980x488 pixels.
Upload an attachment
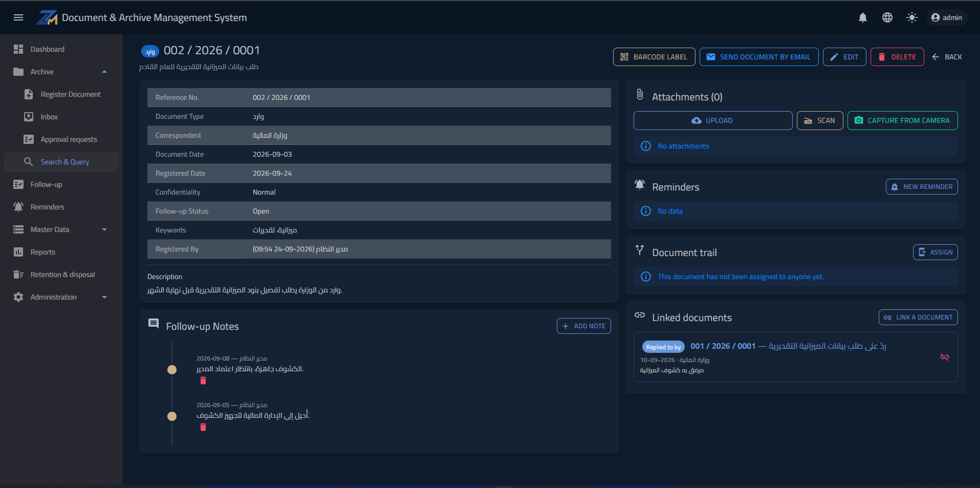coord(713,120)
